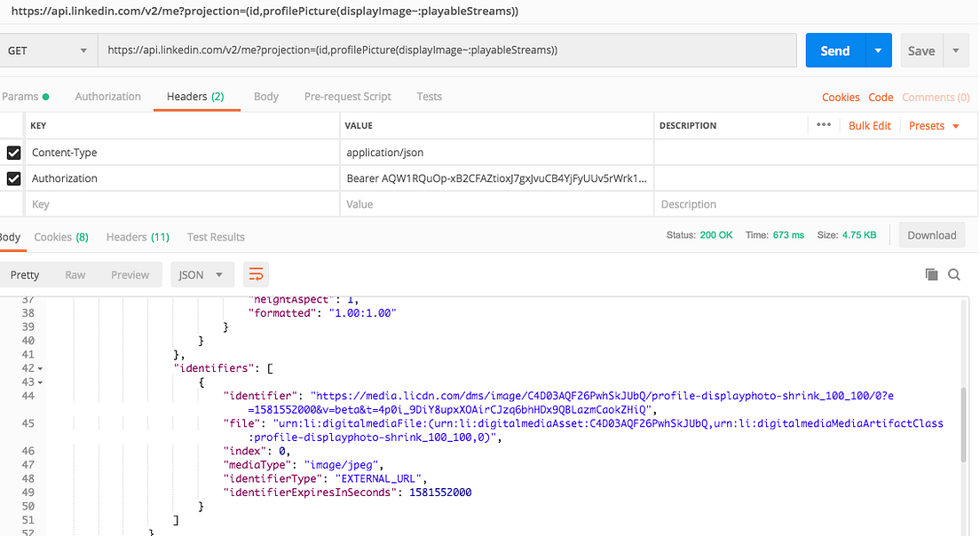Viewport: 980px width, 536px height.
Task: Copy the response body to clipboard
Action: pos(932,275)
